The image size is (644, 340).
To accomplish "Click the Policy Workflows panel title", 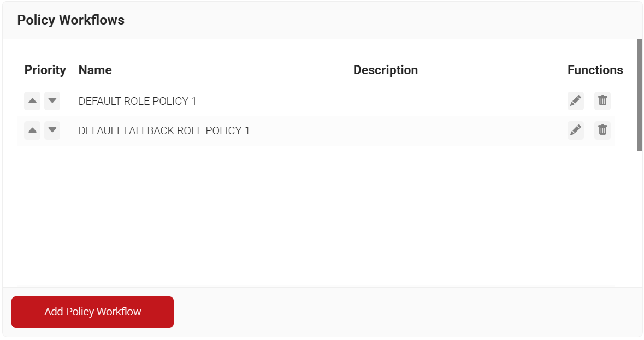I will click(x=71, y=20).
